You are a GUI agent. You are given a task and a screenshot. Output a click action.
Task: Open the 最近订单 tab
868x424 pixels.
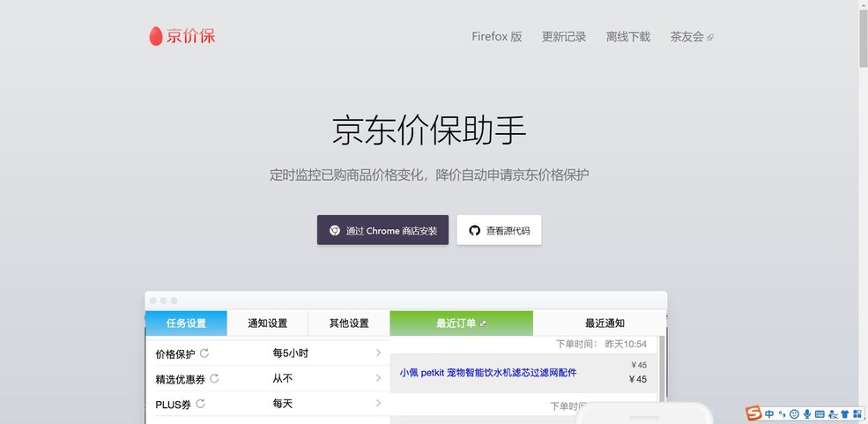point(461,324)
